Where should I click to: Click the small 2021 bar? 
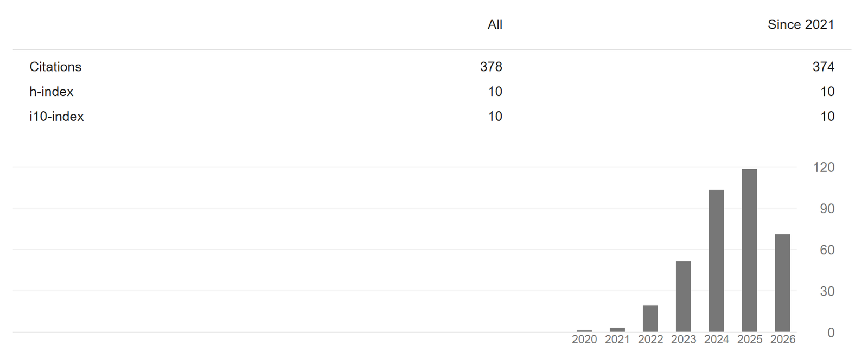pos(617,330)
